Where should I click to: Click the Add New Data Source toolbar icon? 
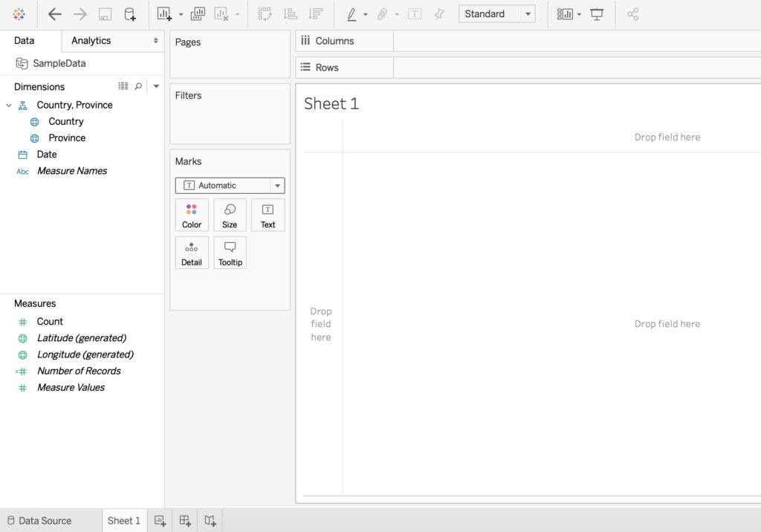pos(130,14)
